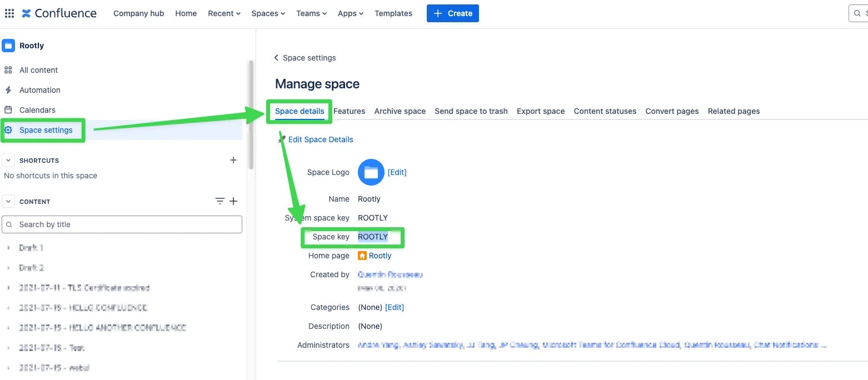Image resolution: width=868 pixels, height=380 pixels.
Task: Switch to the Content statuses tab
Action: [605, 111]
